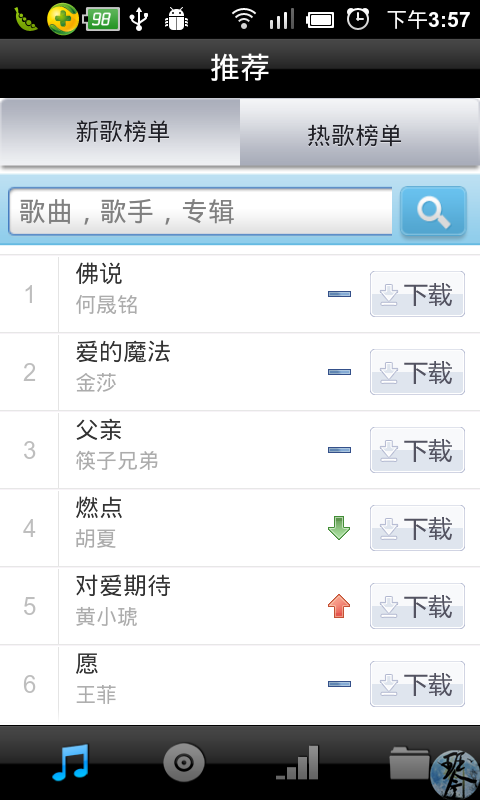
Task: Download the song 爱的魔法
Action: point(417,372)
